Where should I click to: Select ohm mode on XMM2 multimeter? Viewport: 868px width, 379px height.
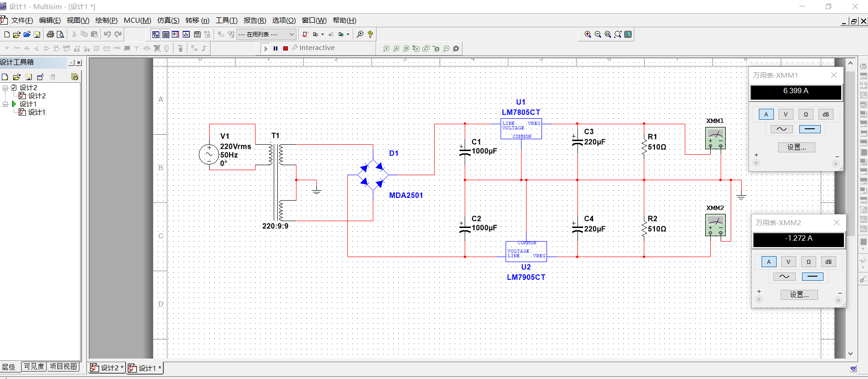coord(808,262)
